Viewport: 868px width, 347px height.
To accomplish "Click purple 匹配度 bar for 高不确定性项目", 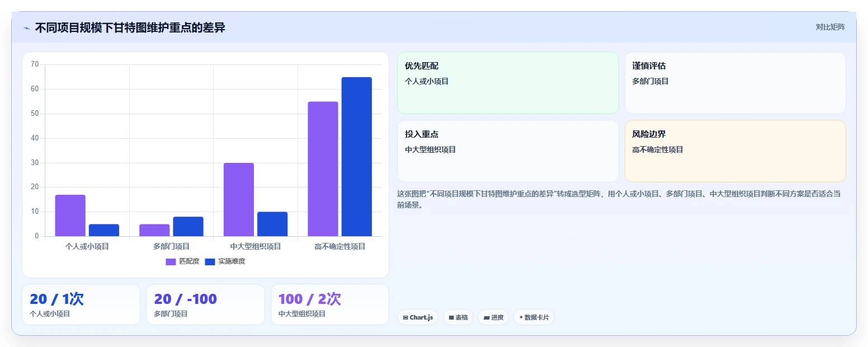I will 323,169.
